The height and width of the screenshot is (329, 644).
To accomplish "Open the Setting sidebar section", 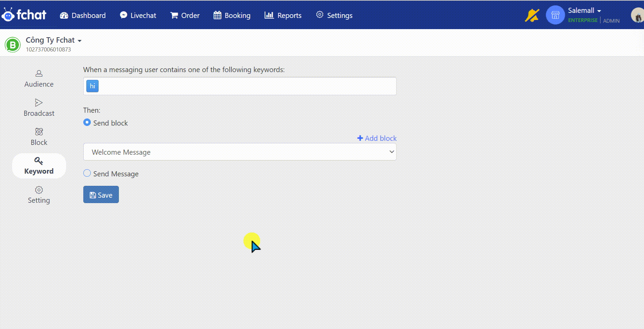I will [39, 195].
